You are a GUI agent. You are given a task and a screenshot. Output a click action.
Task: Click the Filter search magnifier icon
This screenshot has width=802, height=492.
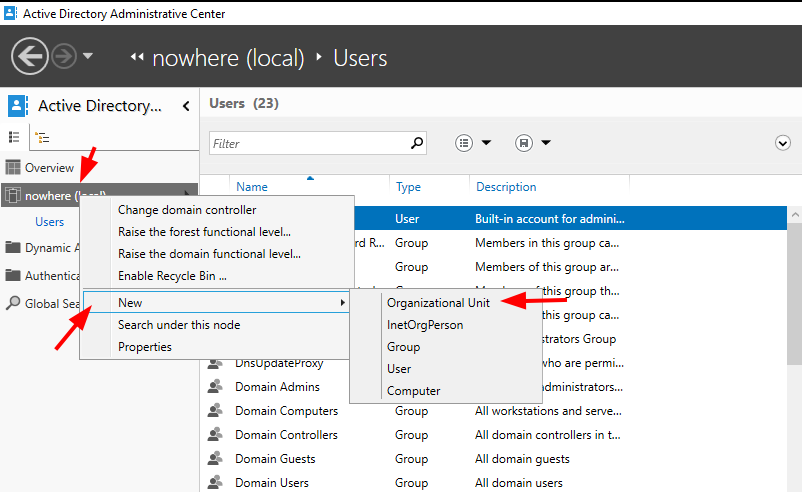417,143
